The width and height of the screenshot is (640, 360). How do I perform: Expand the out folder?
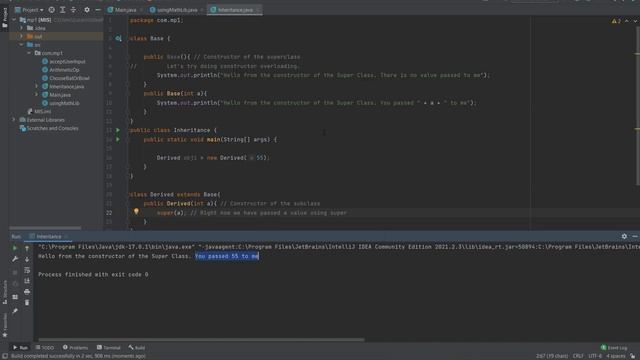click(22, 36)
